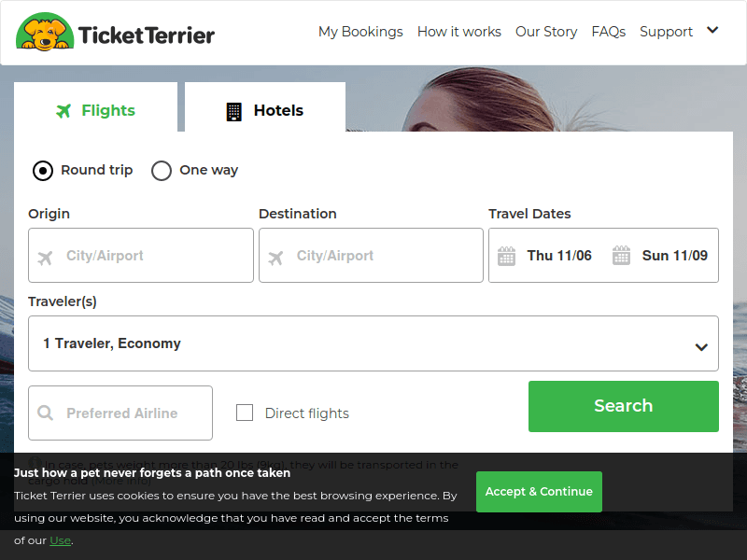Click Accept & Continue in the cookie banner
Screen dimensions: 747x560
(x=539, y=491)
